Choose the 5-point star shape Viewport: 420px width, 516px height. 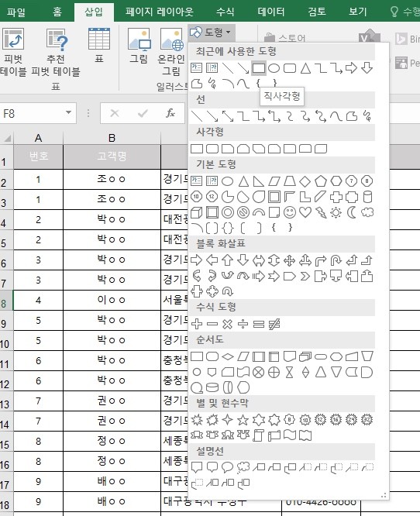[x=243, y=420]
